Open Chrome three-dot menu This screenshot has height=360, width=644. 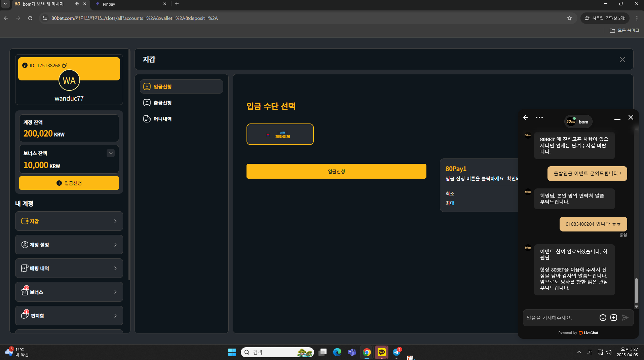(637, 18)
